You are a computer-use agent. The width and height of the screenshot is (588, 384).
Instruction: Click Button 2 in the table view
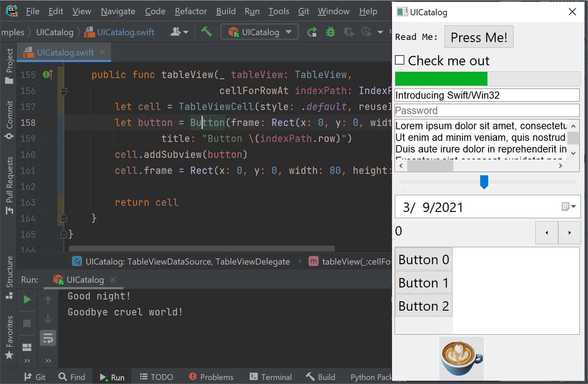424,306
